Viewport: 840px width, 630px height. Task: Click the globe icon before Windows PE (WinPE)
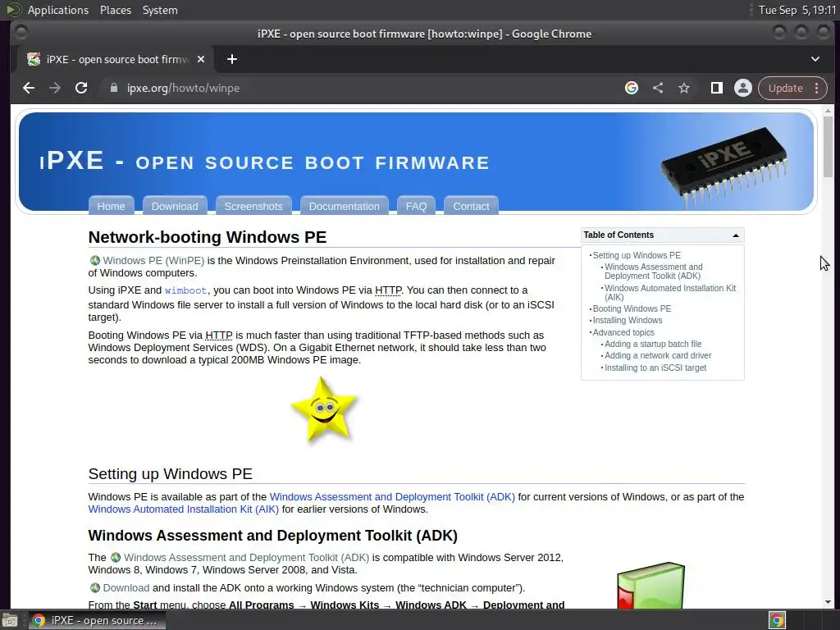point(95,260)
